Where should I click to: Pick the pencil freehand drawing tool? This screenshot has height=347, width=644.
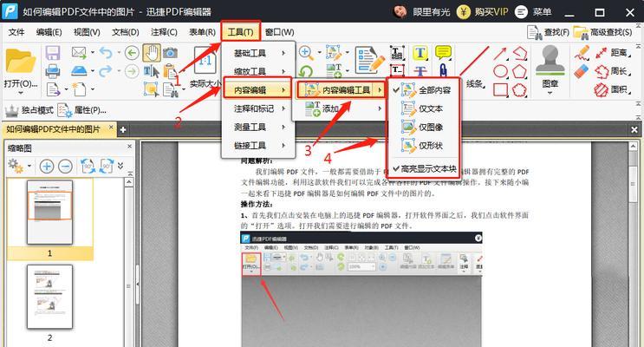(582, 53)
